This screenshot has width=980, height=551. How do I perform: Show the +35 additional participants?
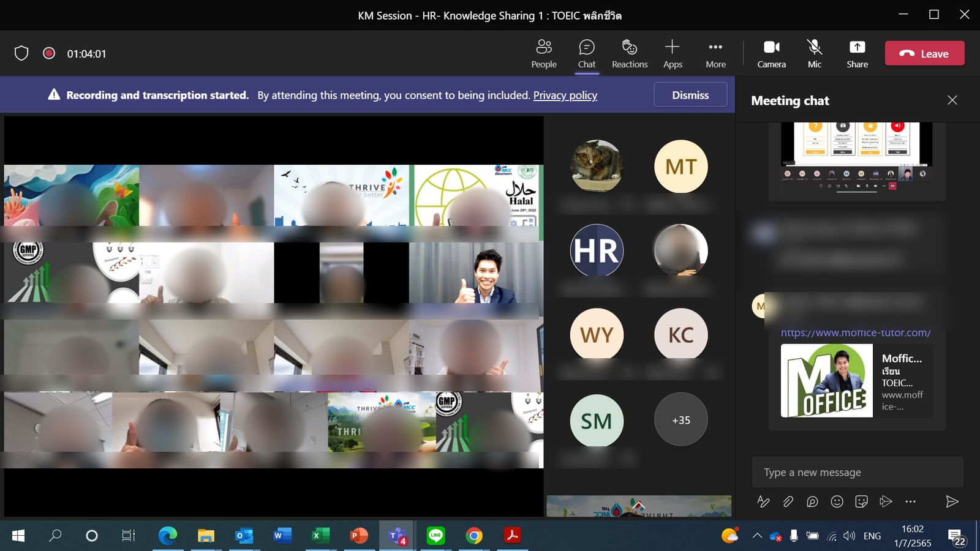click(681, 420)
